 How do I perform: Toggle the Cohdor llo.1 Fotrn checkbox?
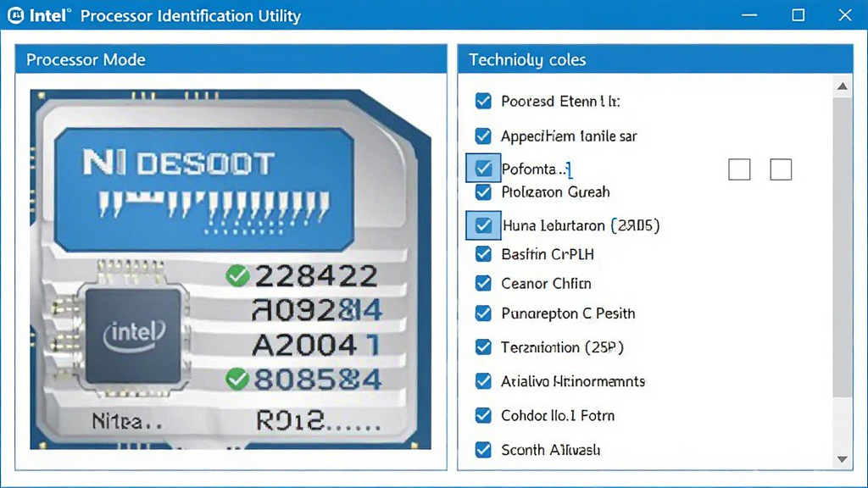click(x=483, y=415)
